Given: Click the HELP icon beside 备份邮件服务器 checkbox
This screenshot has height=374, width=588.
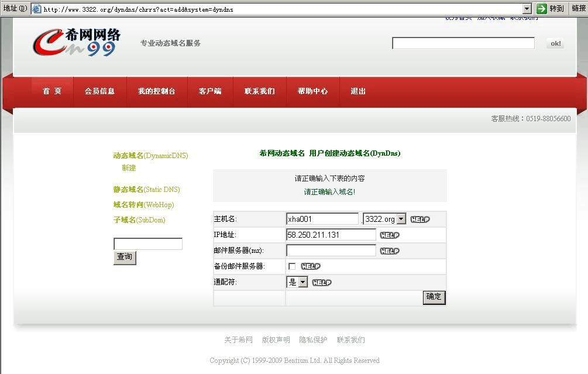Looking at the screenshot, I should [311, 266].
